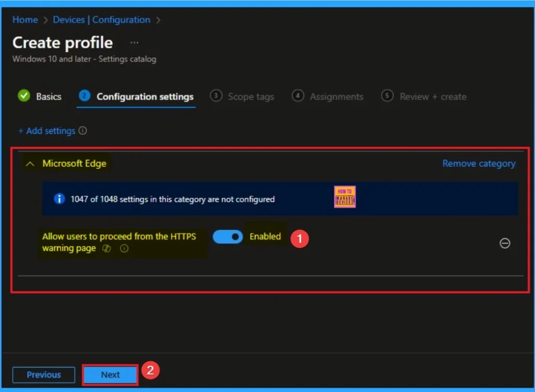535x392 pixels.
Task: Open the Basics step tab
Action: pyautogui.click(x=40, y=96)
